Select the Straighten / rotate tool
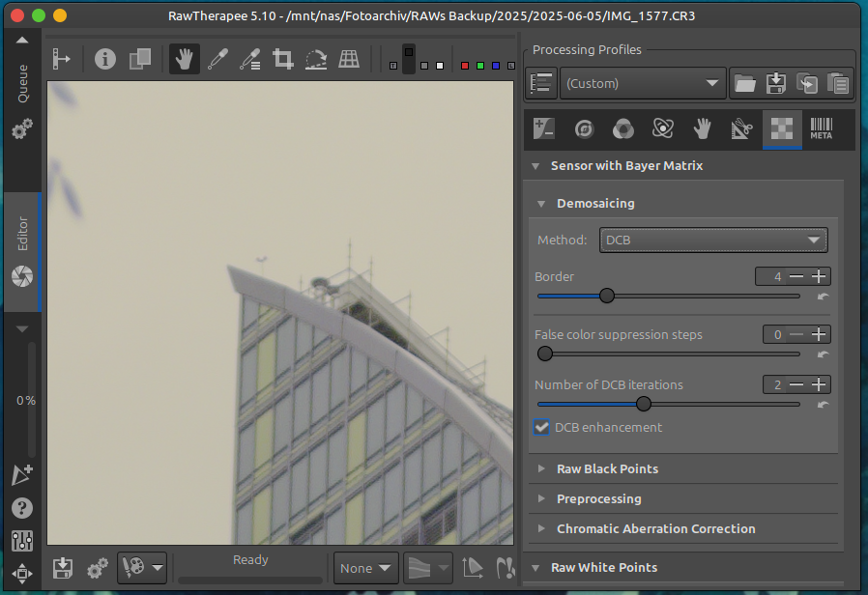Image resolution: width=868 pixels, height=595 pixels. click(315, 59)
